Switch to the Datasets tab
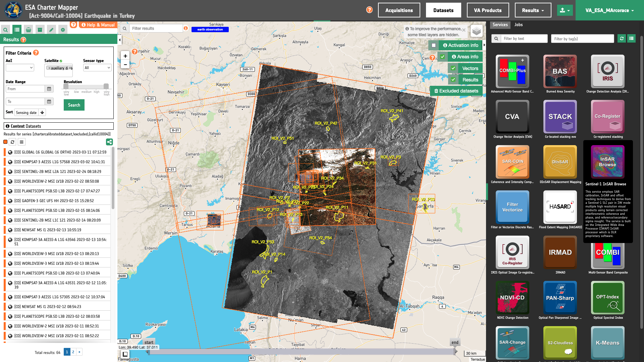 click(x=443, y=10)
